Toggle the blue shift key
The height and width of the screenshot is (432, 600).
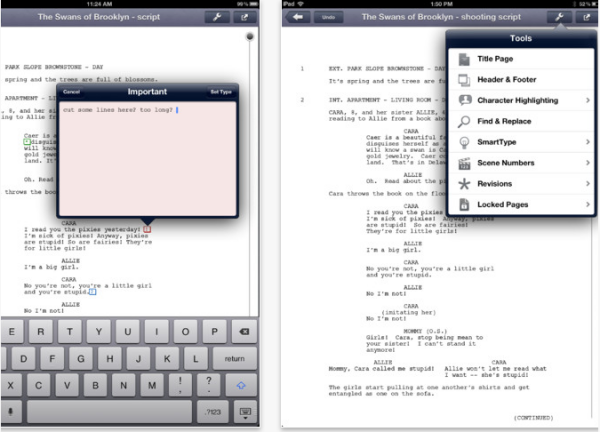[241, 385]
